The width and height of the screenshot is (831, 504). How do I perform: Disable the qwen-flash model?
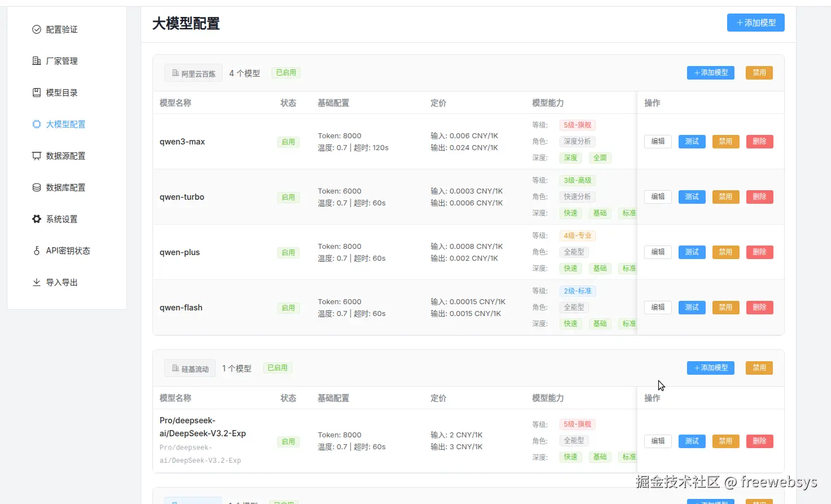coord(725,308)
